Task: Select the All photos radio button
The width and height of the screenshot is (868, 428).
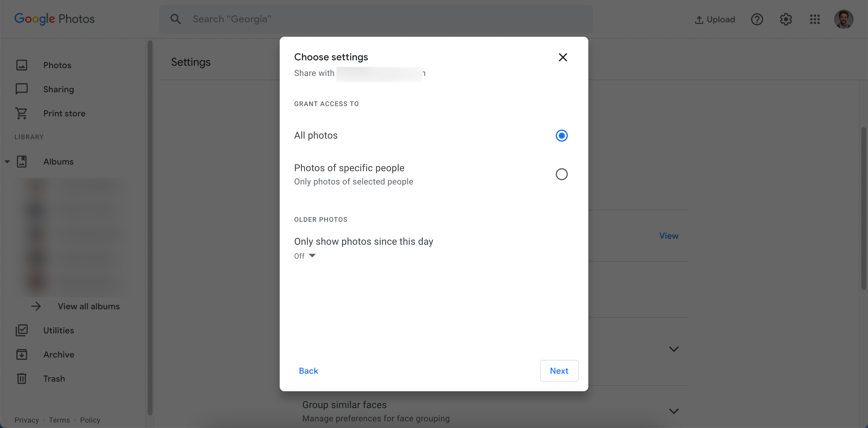Action: (x=561, y=135)
